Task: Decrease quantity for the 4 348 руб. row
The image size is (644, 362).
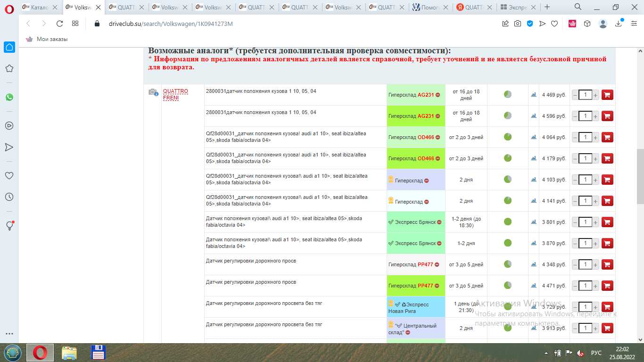Action: 575,265
